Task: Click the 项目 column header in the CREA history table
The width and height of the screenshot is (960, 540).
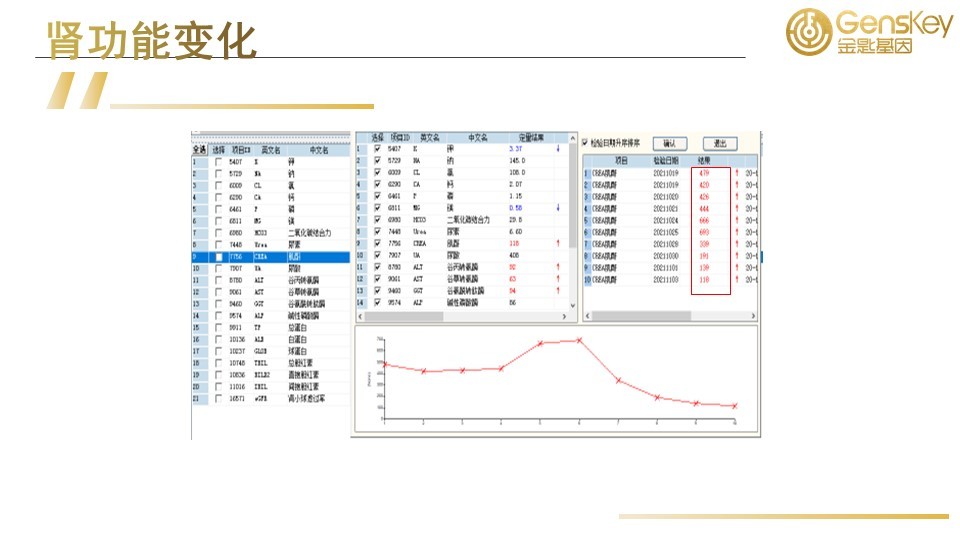Action: point(621,161)
